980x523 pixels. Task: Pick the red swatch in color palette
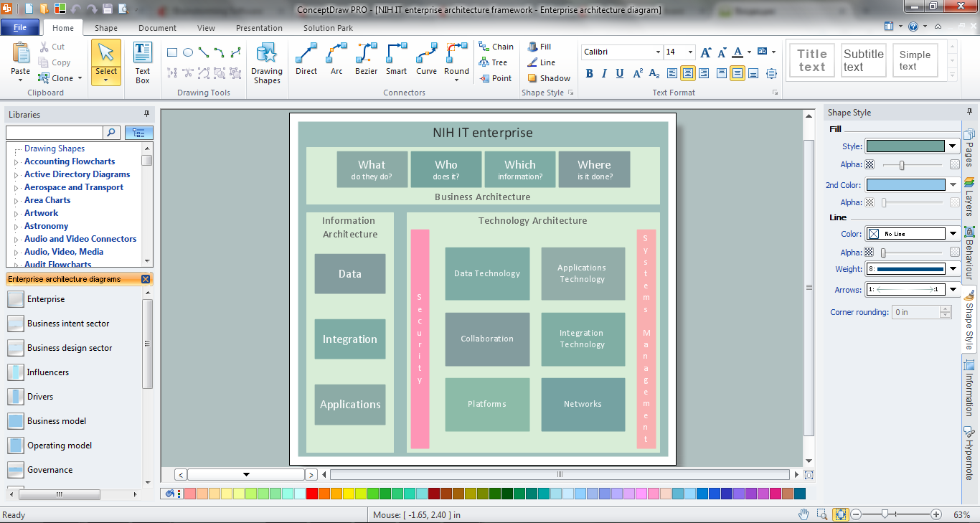click(x=311, y=494)
